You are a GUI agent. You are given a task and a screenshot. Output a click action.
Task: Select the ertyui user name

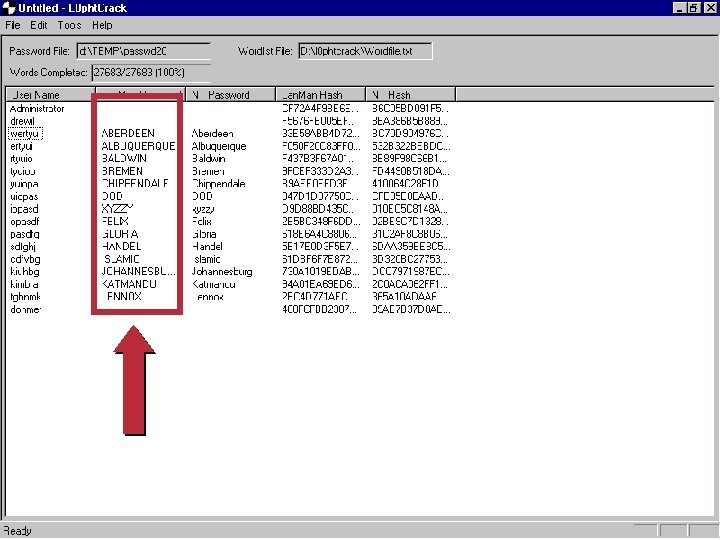click(21, 146)
